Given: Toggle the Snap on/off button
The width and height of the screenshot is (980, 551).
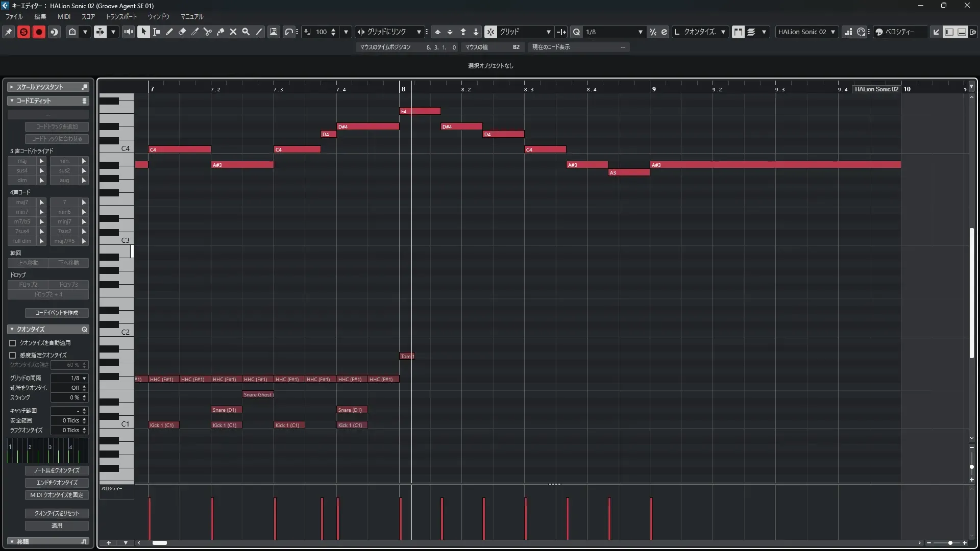Looking at the screenshot, I should pyautogui.click(x=491, y=32).
